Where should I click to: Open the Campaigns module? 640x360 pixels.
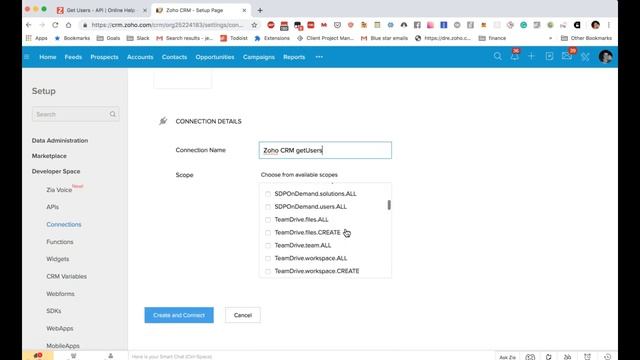pyautogui.click(x=259, y=57)
